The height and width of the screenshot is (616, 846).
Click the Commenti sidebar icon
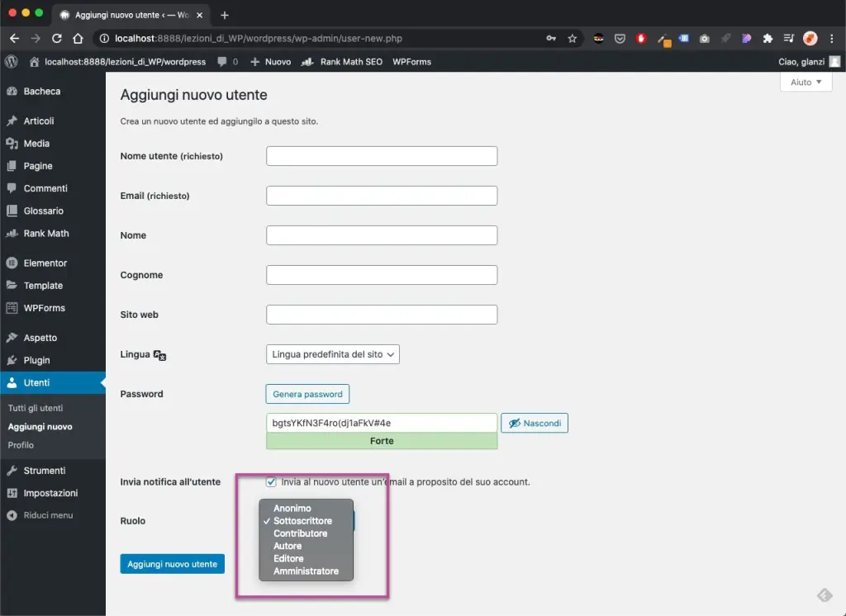click(x=12, y=188)
